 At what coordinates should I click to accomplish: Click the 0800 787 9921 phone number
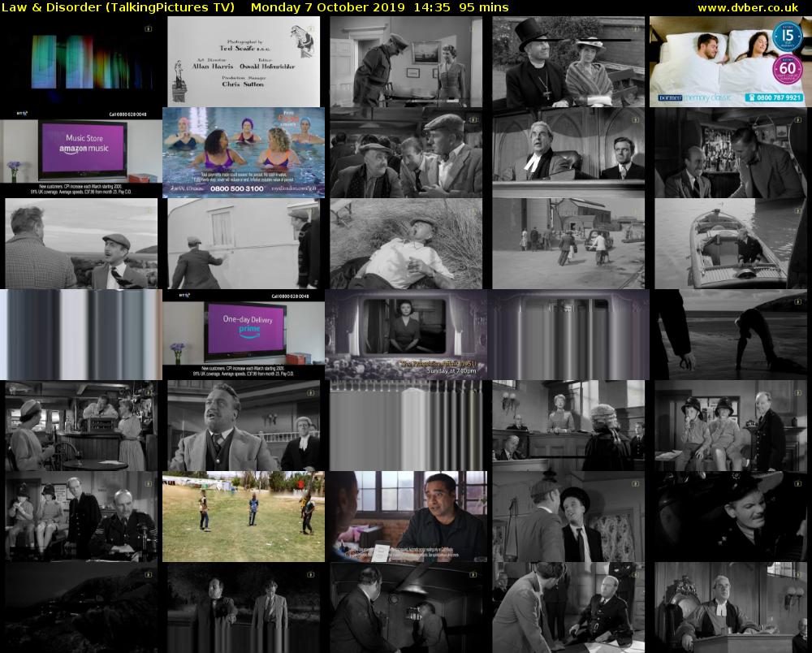[x=774, y=97]
